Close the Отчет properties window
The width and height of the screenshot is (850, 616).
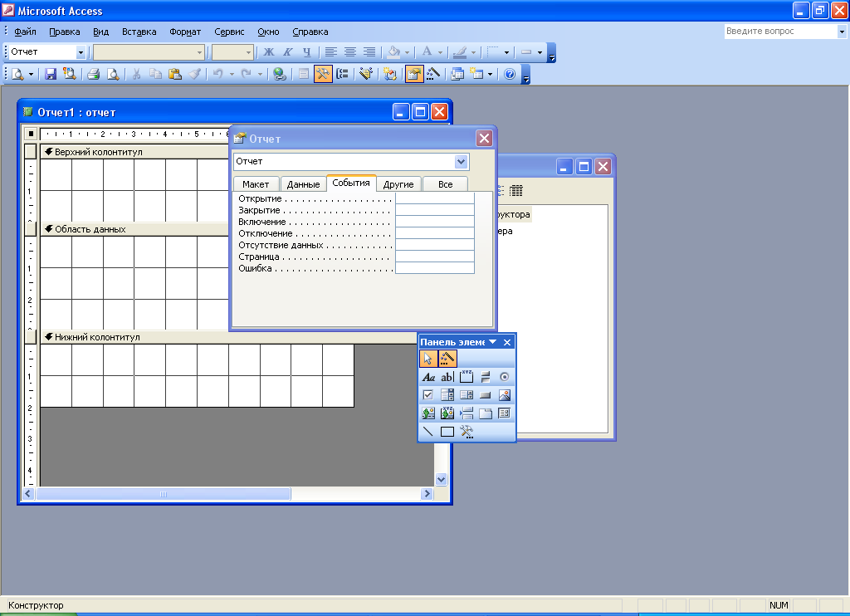(484, 139)
